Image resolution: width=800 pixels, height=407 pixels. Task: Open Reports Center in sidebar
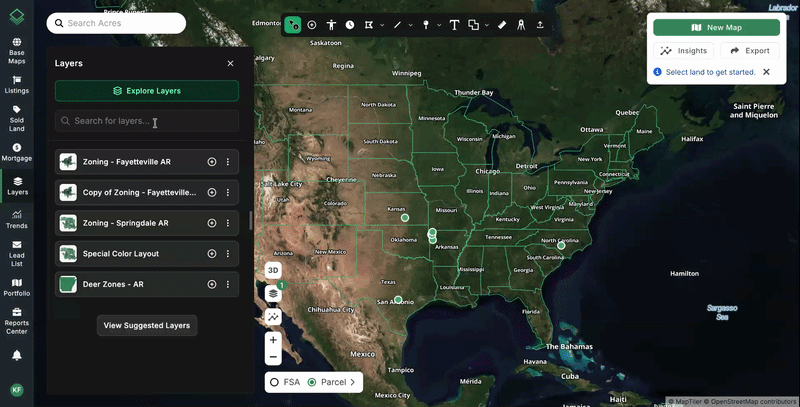click(x=17, y=321)
